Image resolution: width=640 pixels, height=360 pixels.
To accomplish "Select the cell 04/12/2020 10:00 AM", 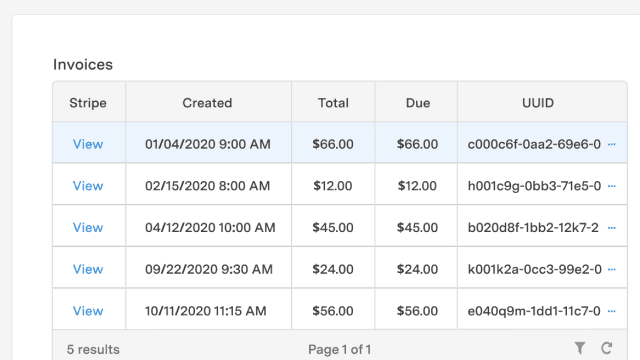I will coord(209,226).
